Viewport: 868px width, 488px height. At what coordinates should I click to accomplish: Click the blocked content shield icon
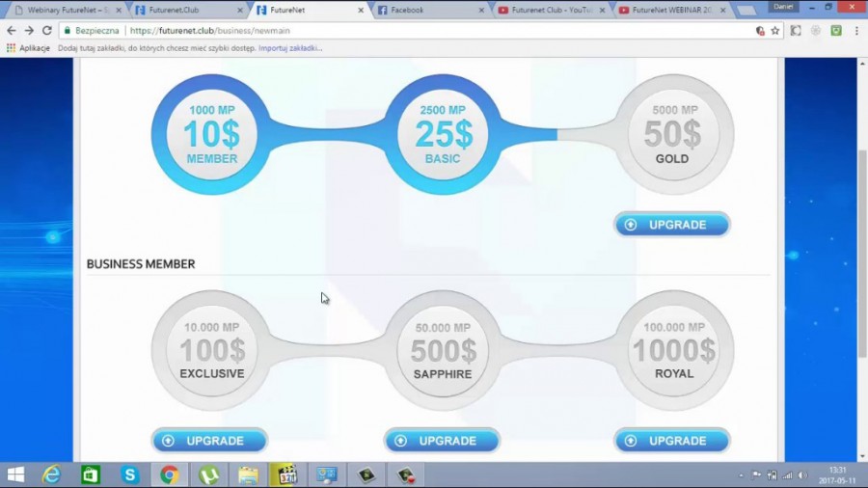[x=760, y=31]
